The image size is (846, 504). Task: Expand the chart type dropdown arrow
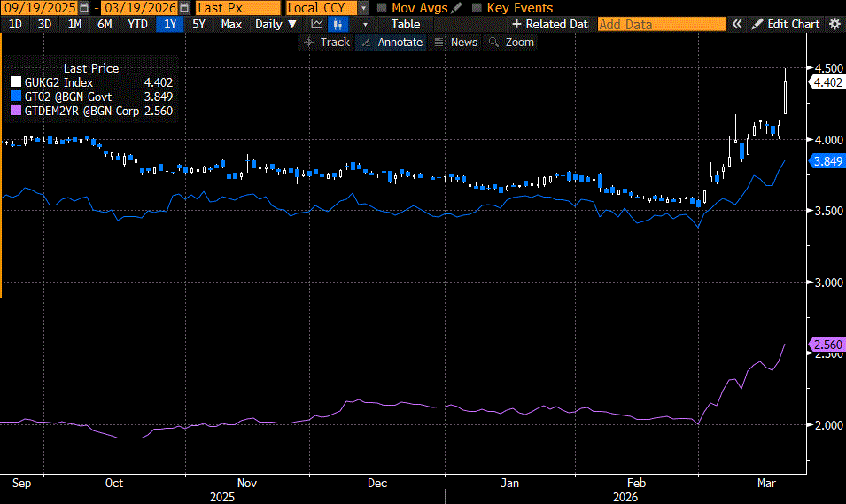pos(364,24)
